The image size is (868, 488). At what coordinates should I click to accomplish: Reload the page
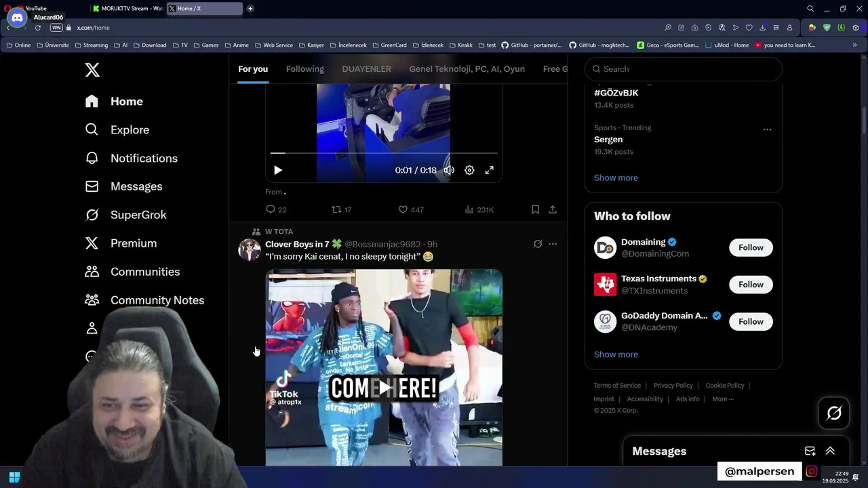tap(38, 28)
